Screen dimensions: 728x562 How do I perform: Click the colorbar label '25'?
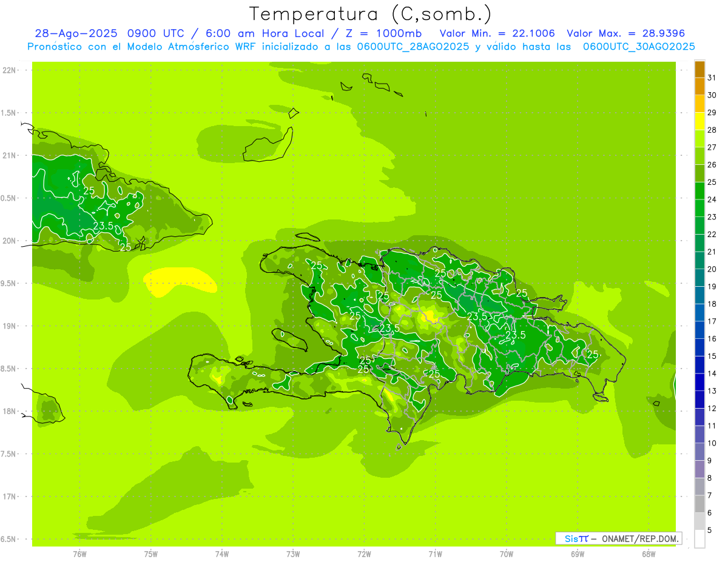click(712, 182)
